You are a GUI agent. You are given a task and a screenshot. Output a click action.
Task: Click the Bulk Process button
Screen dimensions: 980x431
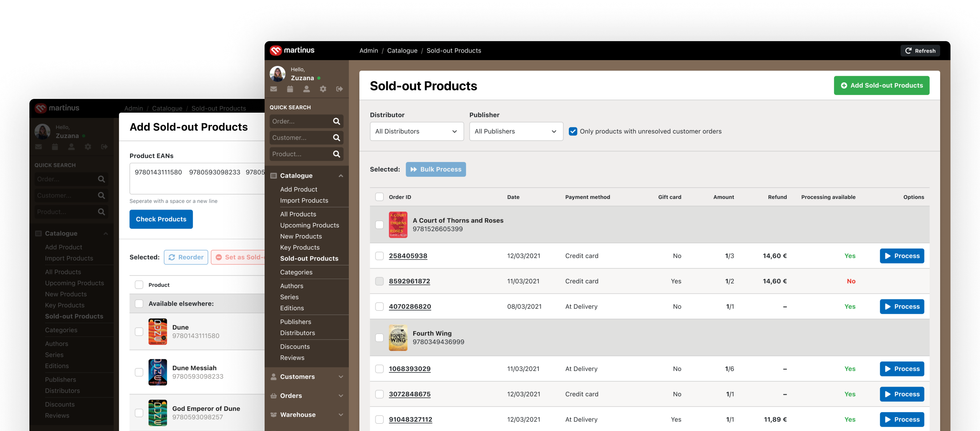[435, 169]
